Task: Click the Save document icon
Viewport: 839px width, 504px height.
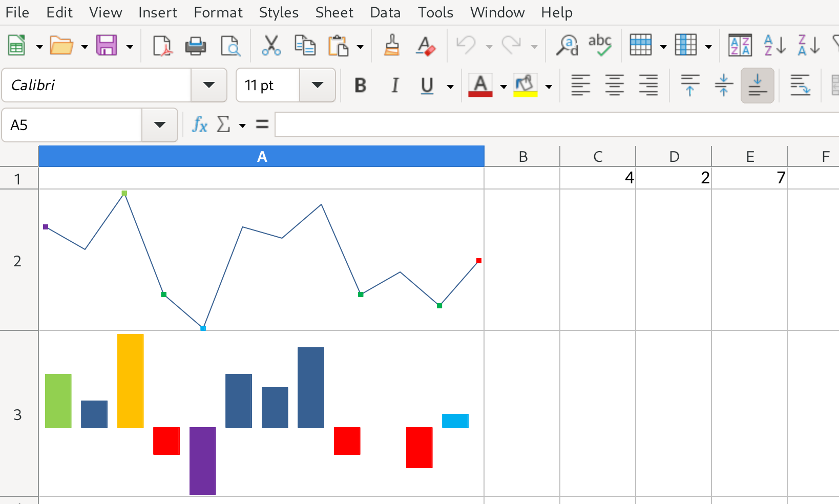Action: [107, 46]
